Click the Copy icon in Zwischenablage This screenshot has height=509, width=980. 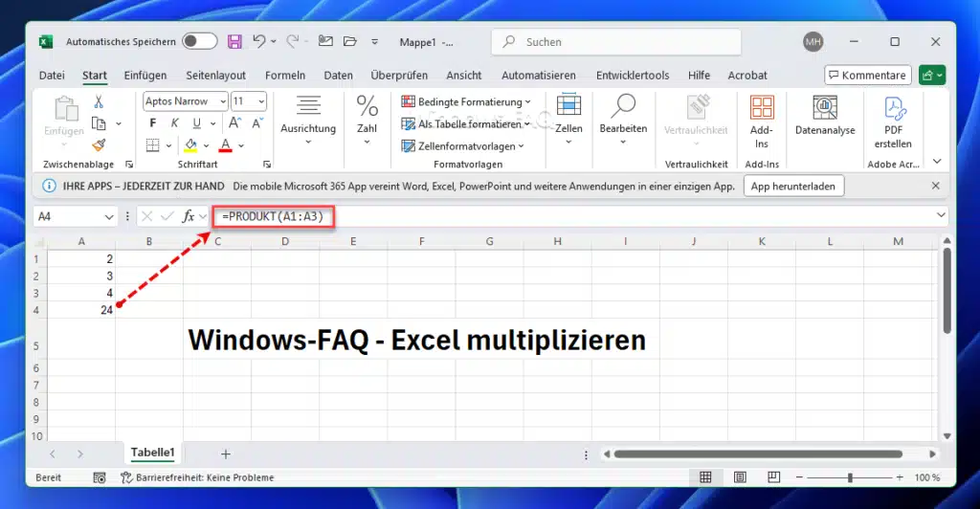pos(99,123)
